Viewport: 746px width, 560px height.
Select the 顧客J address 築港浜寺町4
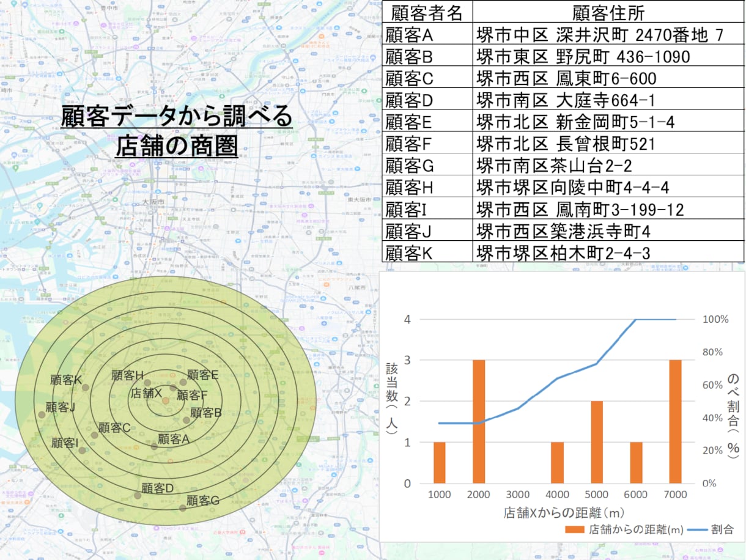608,231
